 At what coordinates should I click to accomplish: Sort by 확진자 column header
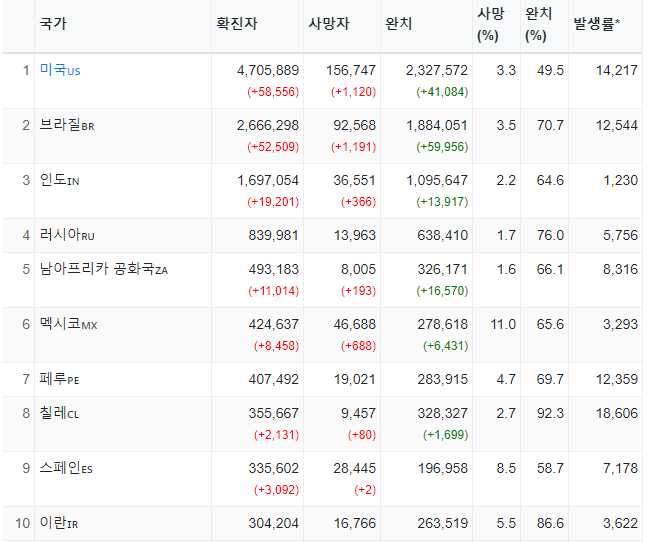pos(237,24)
